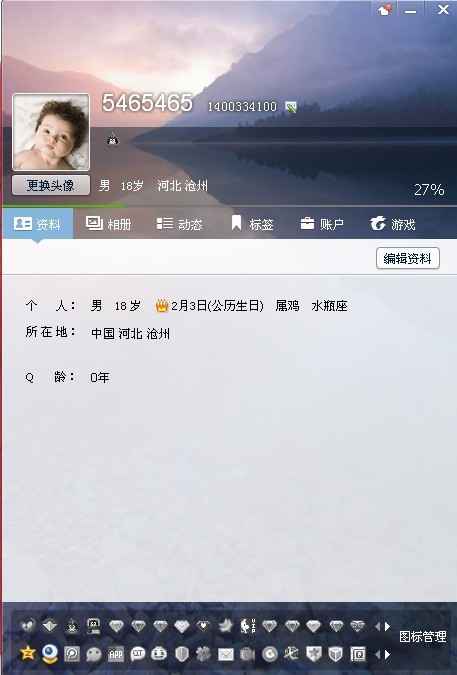457x675 pixels.
Task: Click the 编辑资料 button
Action: tap(408, 258)
